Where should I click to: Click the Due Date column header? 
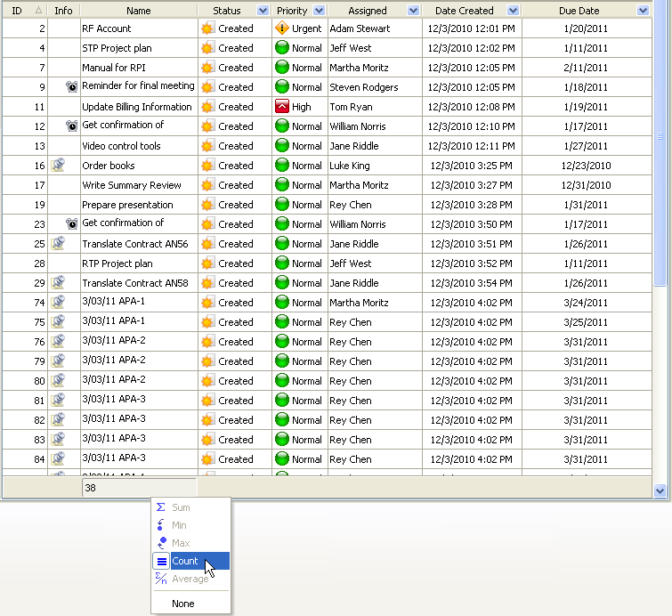click(x=579, y=11)
